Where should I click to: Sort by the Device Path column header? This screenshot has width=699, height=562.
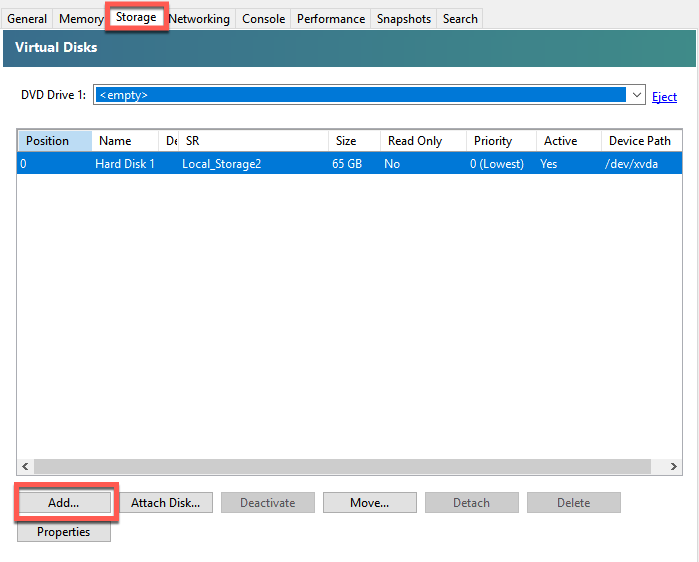coord(641,141)
